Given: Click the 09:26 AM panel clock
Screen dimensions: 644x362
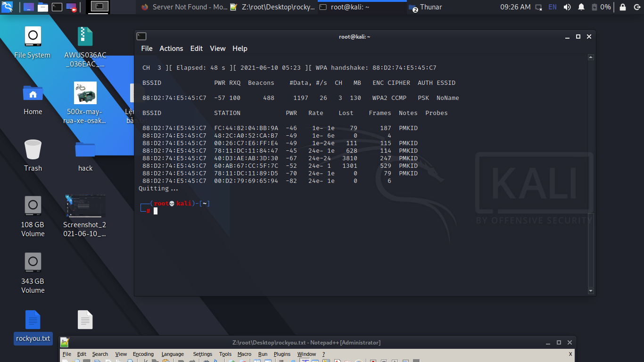Looking at the screenshot, I should 515,7.
